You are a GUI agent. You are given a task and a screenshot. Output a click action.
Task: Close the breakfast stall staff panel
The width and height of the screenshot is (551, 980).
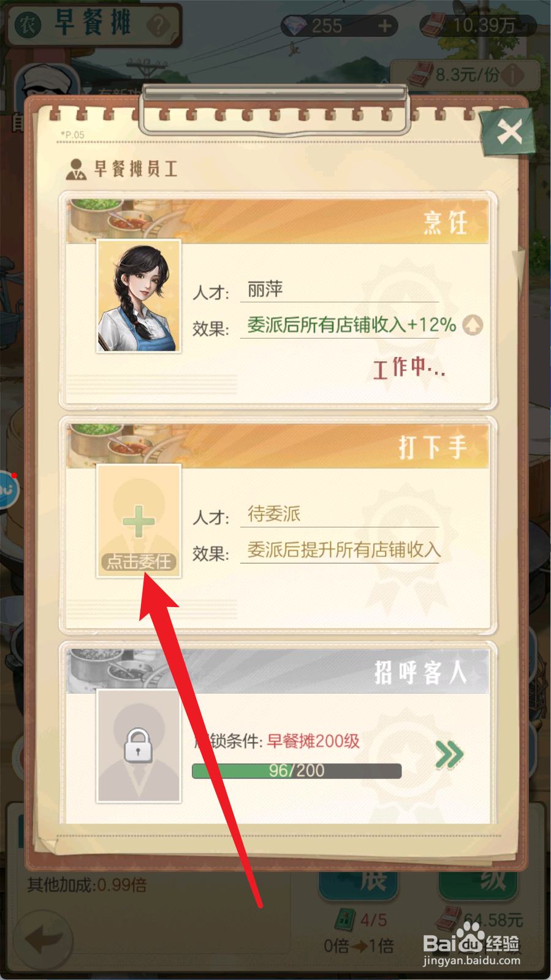pyautogui.click(x=509, y=131)
